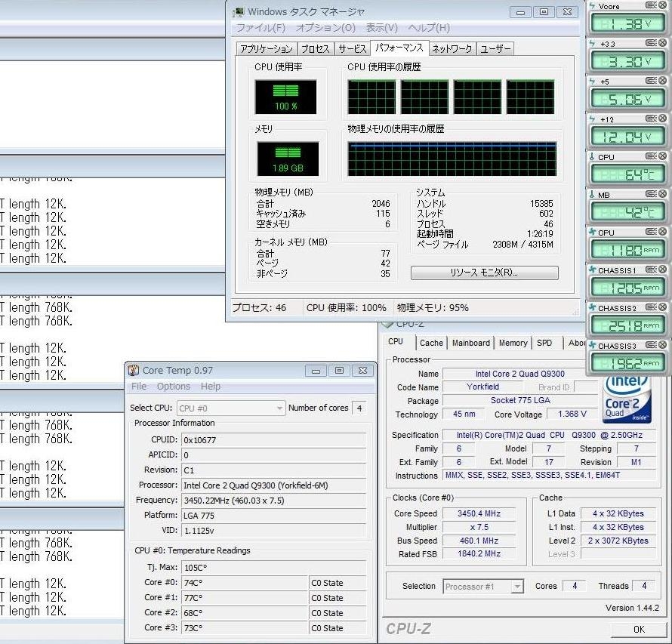This screenshot has width=672, height=644.
Task: Click the CPUID field showing 0x10677
Action: (x=274, y=440)
